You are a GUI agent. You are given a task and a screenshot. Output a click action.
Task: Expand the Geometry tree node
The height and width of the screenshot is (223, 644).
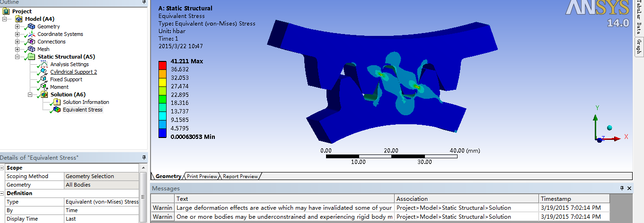click(18, 26)
